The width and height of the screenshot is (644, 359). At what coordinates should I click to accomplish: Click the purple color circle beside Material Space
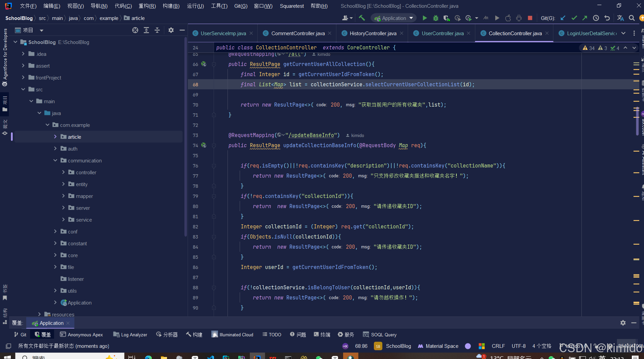(x=468, y=346)
